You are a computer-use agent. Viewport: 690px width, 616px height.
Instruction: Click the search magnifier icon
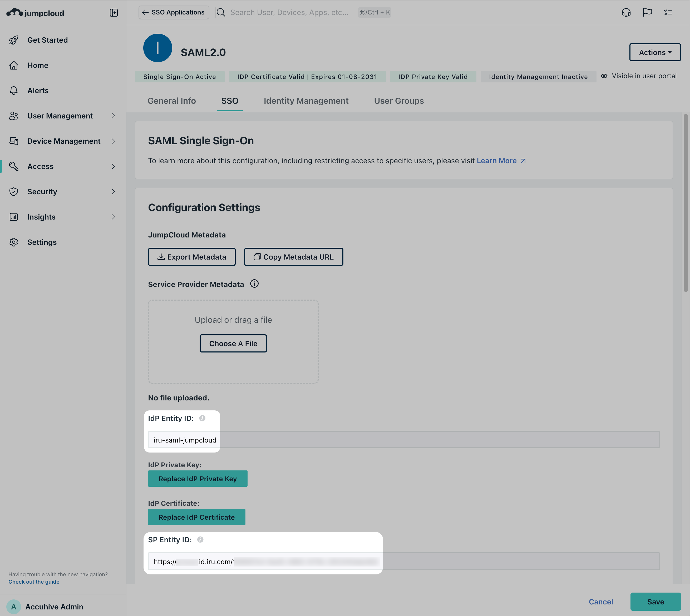tap(221, 13)
